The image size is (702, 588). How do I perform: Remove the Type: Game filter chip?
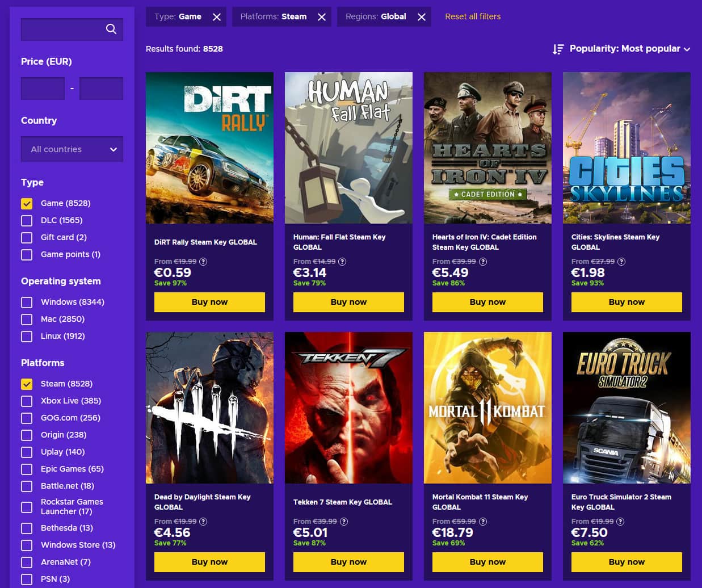click(x=216, y=16)
